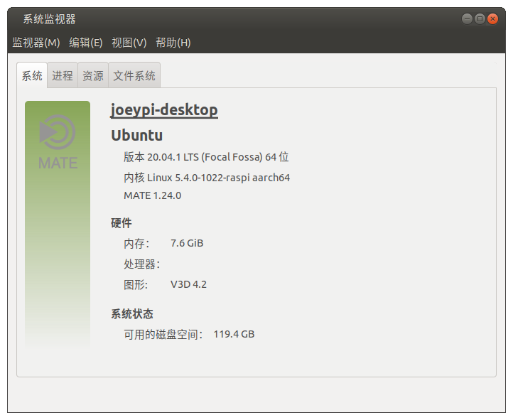Switch to the 资源 tab

click(93, 75)
